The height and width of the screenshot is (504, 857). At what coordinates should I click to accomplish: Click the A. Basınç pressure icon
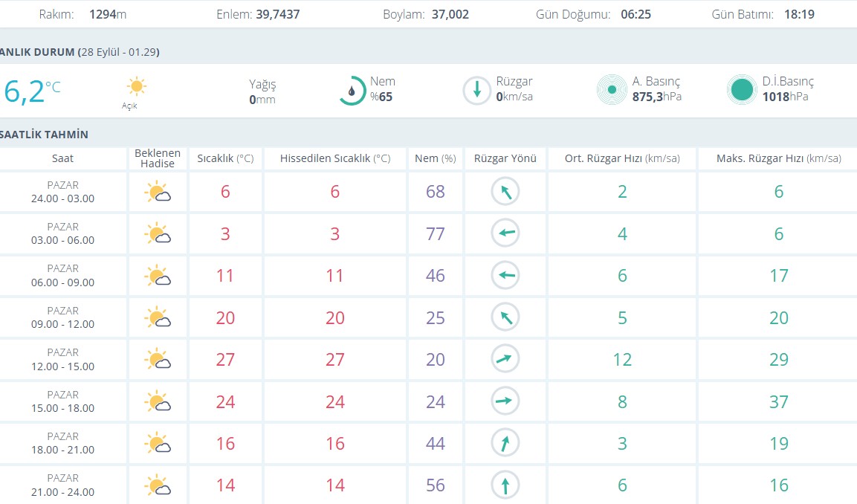(x=612, y=90)
